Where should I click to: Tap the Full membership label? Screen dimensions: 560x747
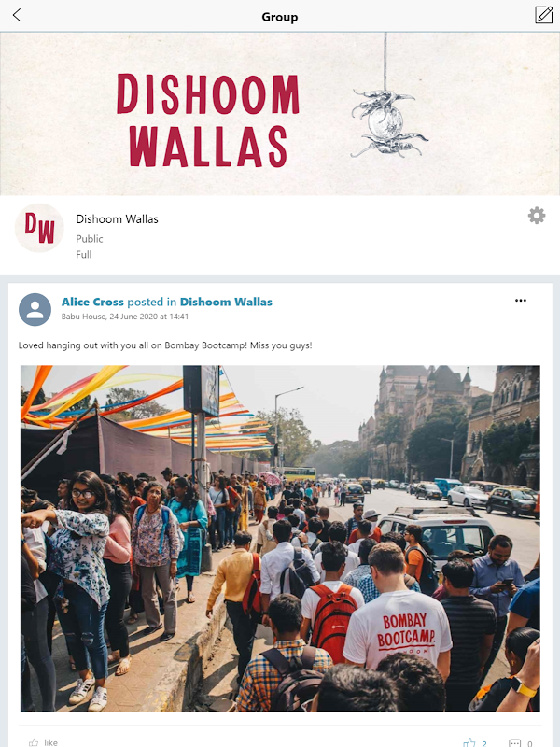(x=84, y=254)
